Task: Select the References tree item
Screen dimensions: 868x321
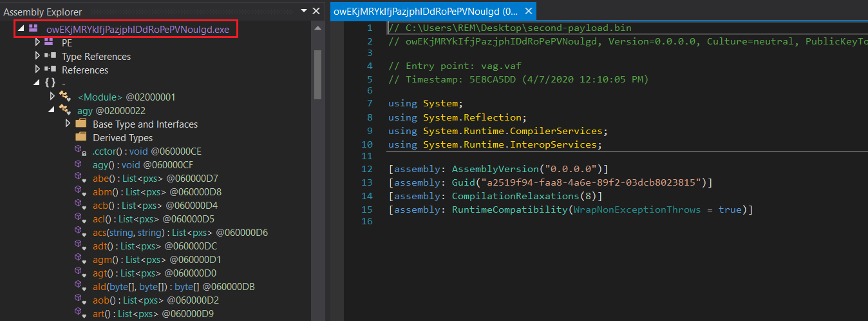Action: 85,70
